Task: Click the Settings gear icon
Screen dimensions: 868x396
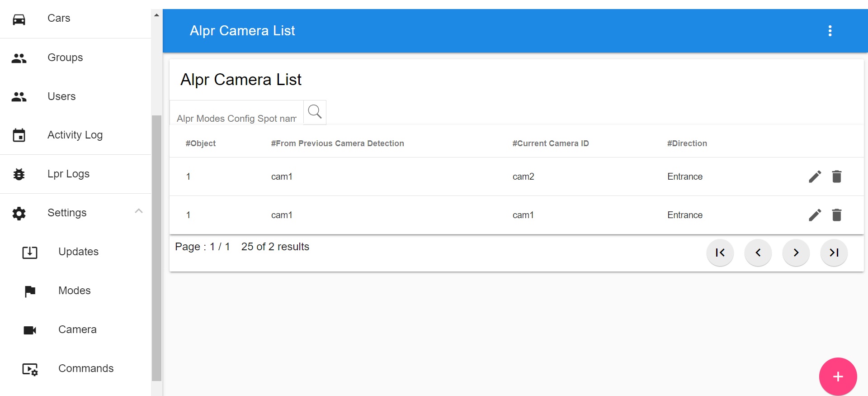Action: [x=19, y=213]
